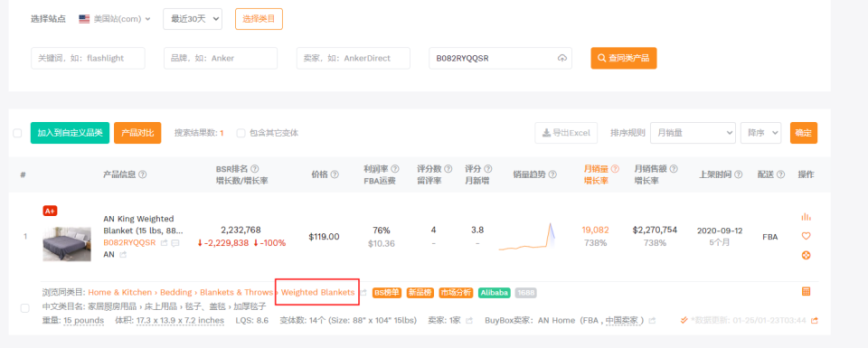Focus the seller input field
The image size is (868, 348).
(354, 58)
